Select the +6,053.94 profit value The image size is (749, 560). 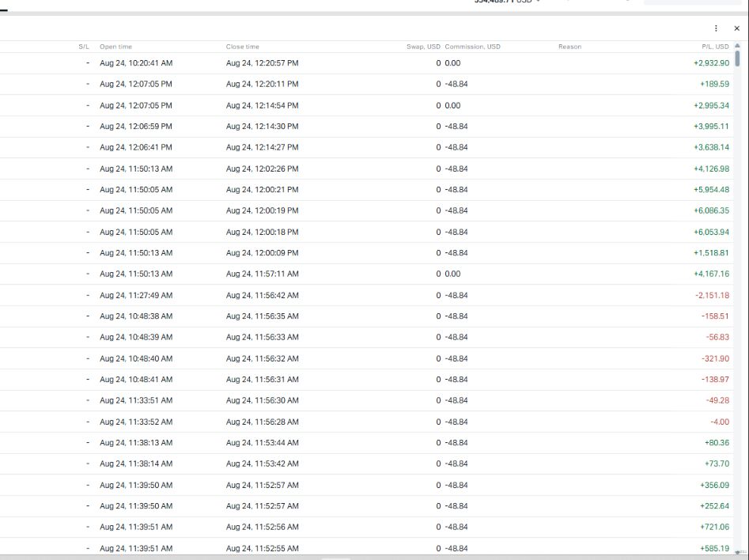711,233
